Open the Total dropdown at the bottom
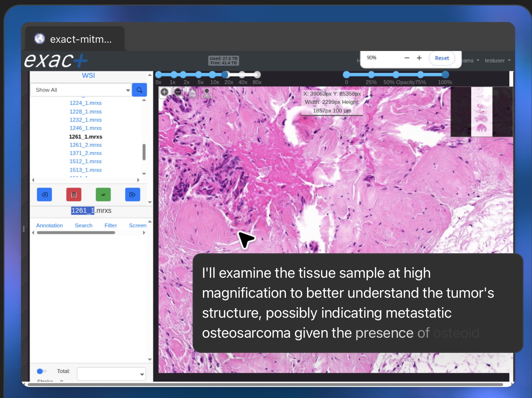Viewport: 532px width, 398px height. click(111, 374)
